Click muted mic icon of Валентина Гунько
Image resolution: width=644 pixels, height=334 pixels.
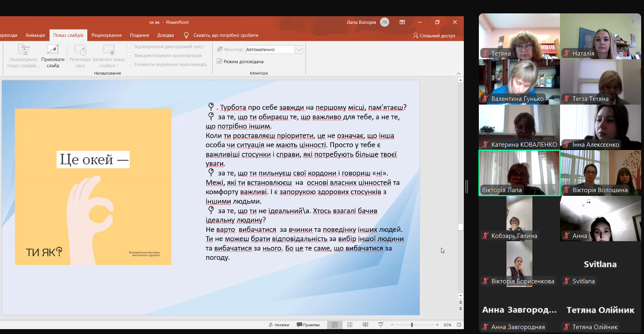(485, 98)
